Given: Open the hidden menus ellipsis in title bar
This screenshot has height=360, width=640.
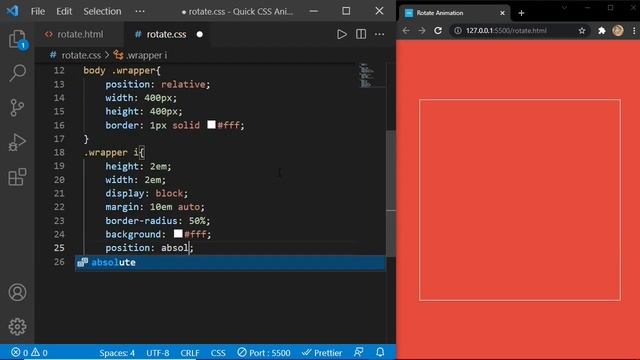Looking at the screenshot, I should pyautogui.click(x=140, y=11).
